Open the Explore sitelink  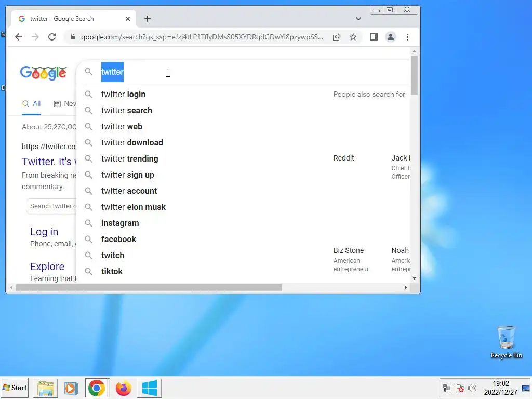[x=47, y=267]
